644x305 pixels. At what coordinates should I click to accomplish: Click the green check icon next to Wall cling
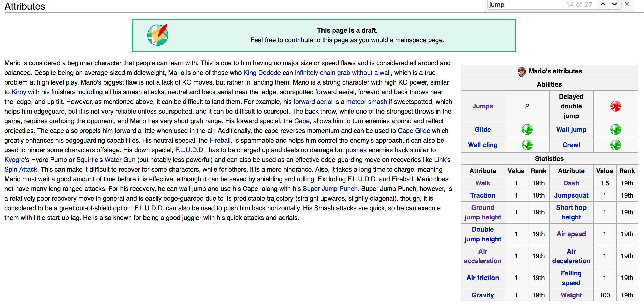pyautogui.click(x=527, y=145)
